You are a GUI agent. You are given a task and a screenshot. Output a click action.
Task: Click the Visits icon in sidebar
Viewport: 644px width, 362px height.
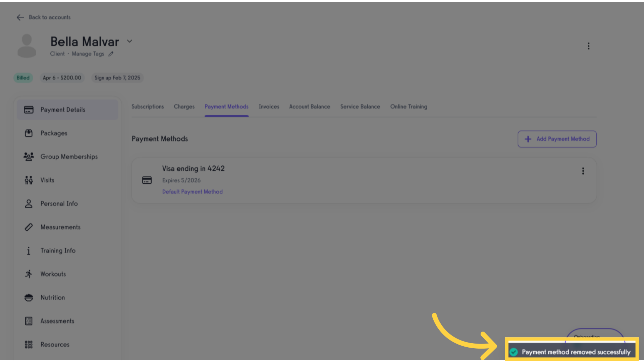point(29,180)
